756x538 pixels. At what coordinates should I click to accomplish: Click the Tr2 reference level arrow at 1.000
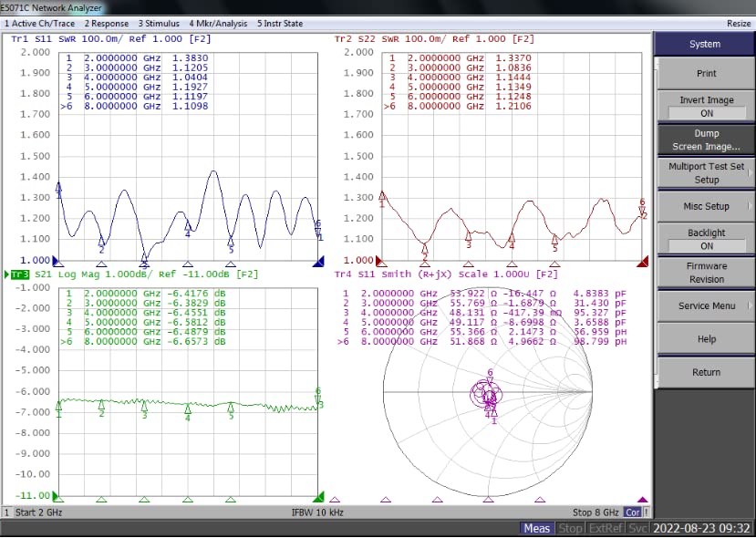click(x=379, y=262)
